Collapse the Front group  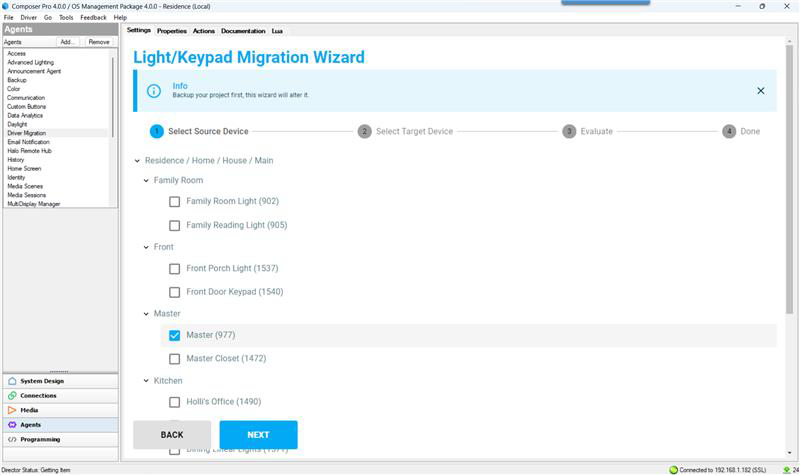tap(146, 247)
